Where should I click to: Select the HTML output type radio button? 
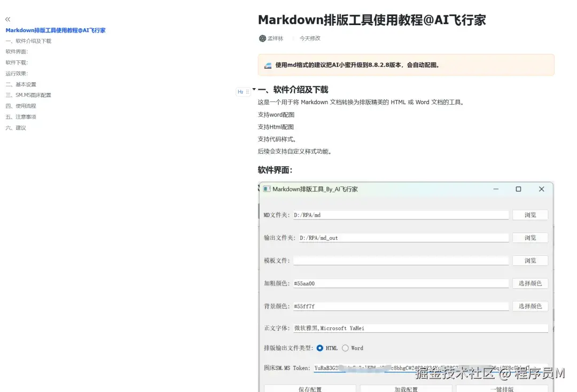pyautogui.click(x=320, y=348)
